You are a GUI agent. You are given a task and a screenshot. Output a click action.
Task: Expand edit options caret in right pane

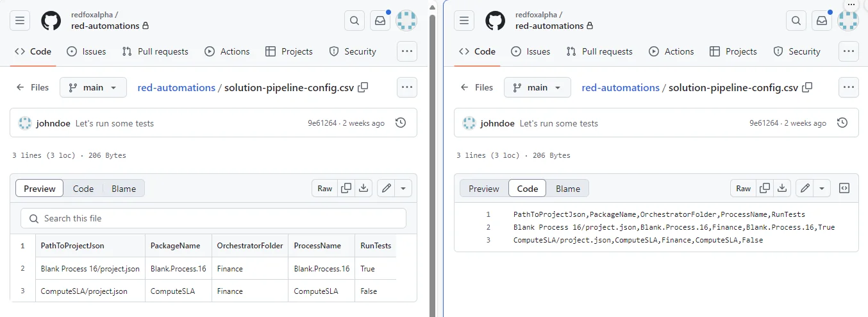point(822,188)
